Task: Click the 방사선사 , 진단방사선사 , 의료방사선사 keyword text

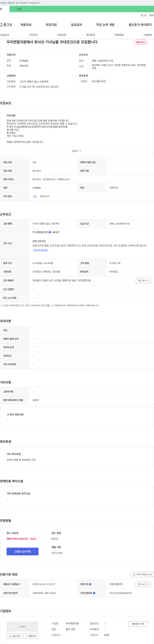Action: click(x=51, y=180)
